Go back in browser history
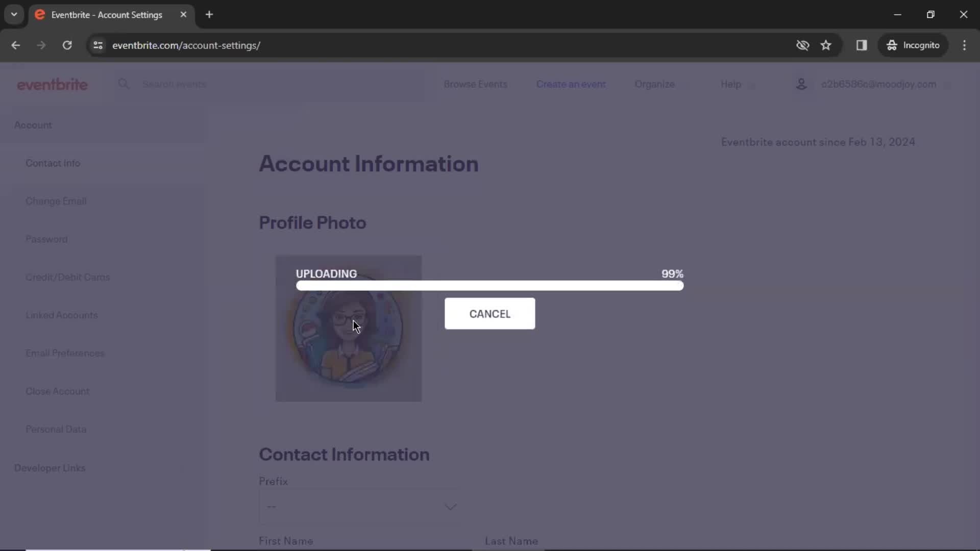This screenshot has height=551, width=980. point(16,45)
